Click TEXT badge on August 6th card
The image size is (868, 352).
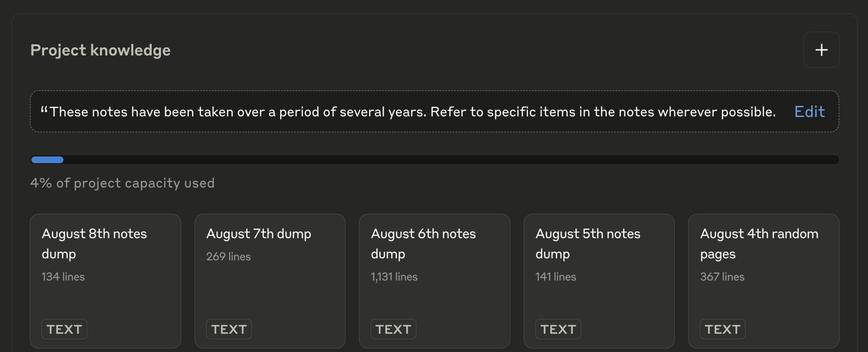point(393,329)
